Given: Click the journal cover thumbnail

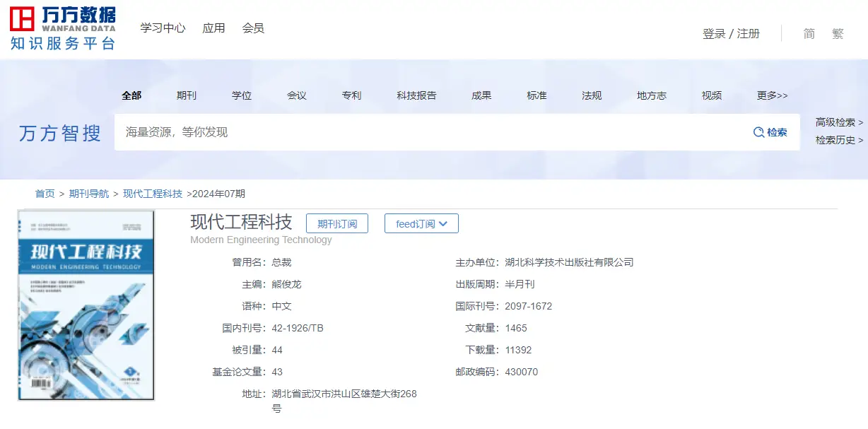Looking at the screenshot, I should [86, 305].
